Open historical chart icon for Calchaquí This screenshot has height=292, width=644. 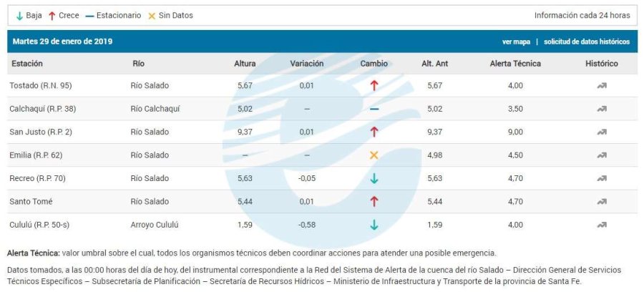[602, 109]
